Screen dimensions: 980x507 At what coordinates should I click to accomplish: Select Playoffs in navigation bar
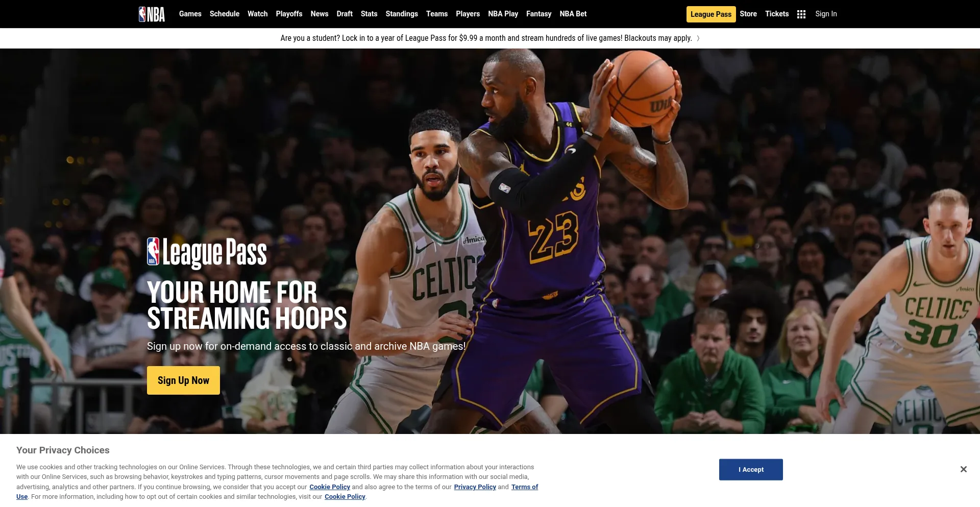pos(289,14)
